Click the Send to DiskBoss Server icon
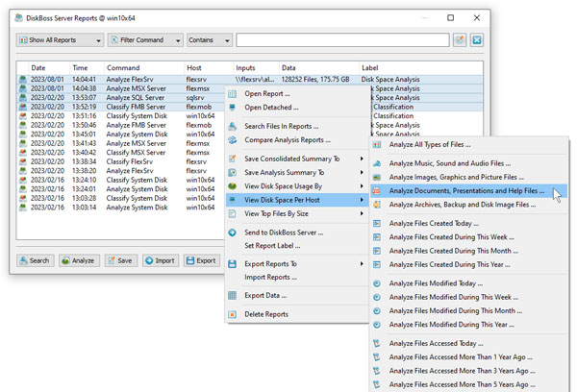Viewport: 577px width, 392px height. [x=232, y=233]
